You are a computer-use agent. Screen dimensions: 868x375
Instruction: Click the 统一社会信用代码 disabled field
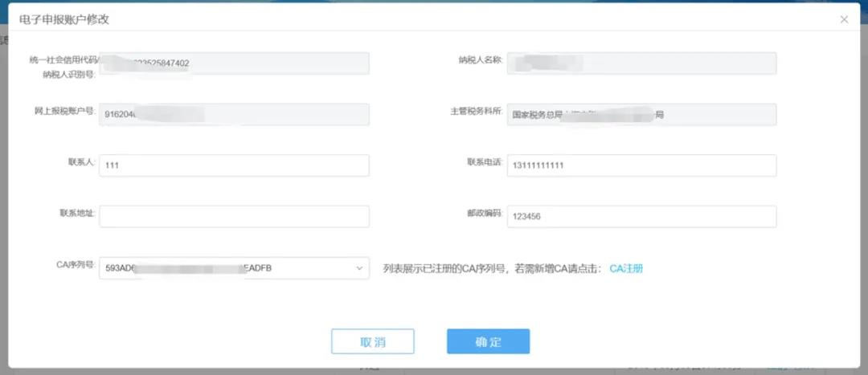pos(234,63)
